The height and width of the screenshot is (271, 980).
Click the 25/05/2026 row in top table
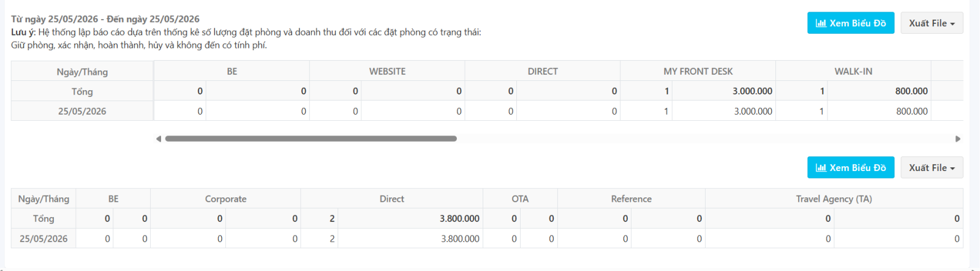(487, 111)
